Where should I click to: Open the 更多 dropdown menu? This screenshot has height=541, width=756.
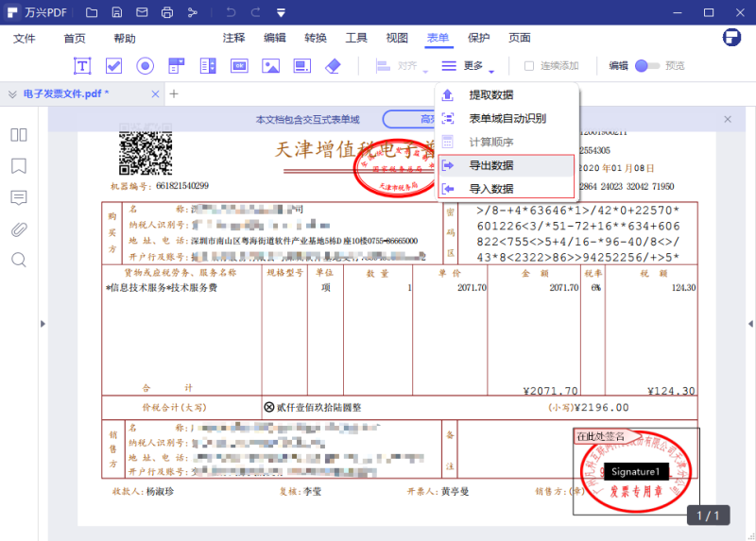pos(468,66)
